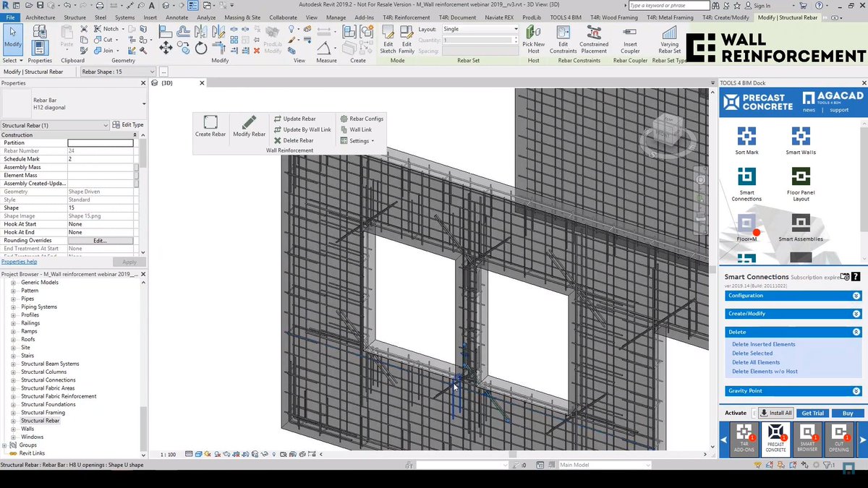868x488 pixels.
Task: Click the Rounding Overrides Edit button
Action: (101, 240)
